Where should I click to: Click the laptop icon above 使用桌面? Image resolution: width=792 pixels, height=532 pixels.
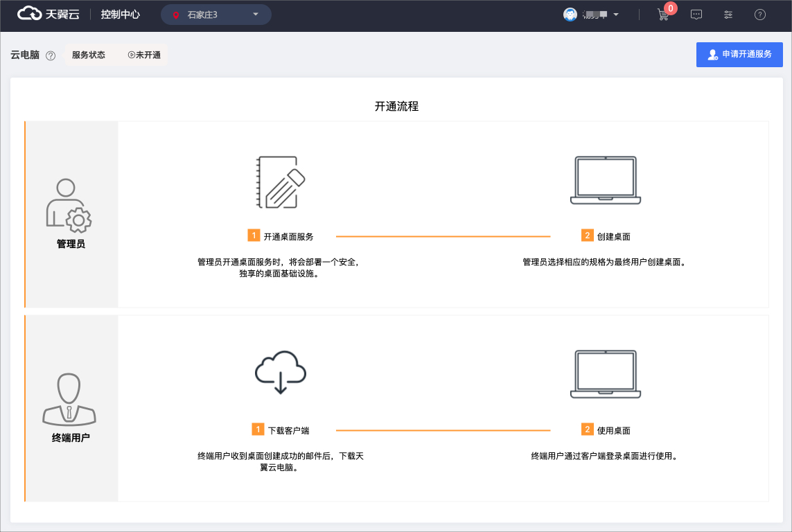coord(605,373)
